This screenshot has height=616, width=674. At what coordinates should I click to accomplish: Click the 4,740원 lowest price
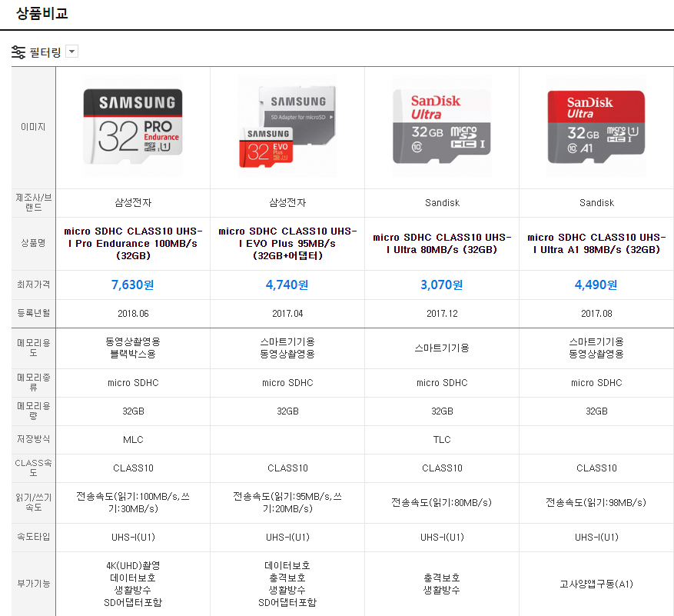287,285
